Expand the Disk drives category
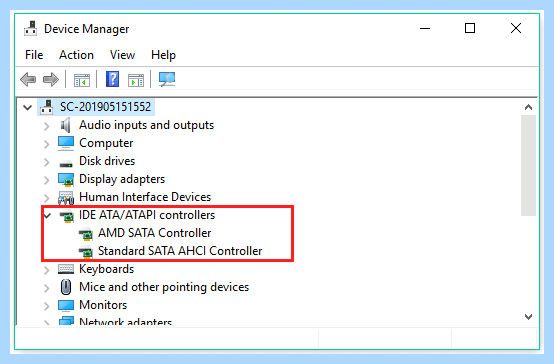Viewport: 554px width, 364px height. 47,162
